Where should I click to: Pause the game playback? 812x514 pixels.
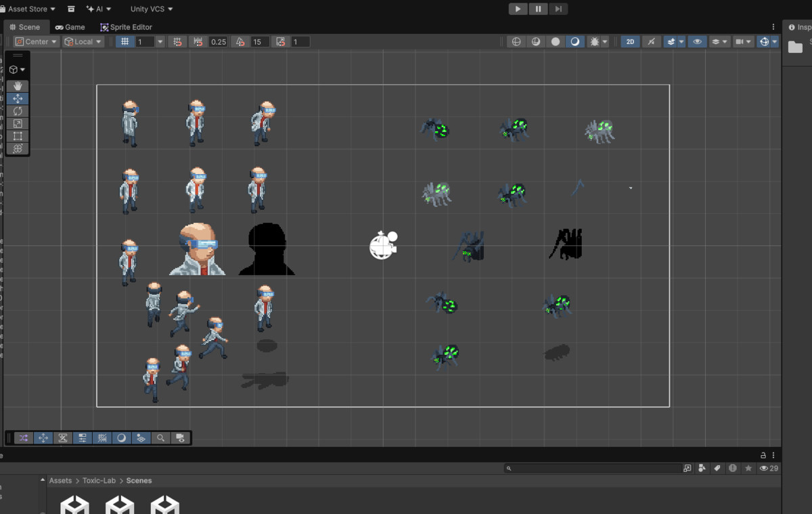[x=538, y=9]
